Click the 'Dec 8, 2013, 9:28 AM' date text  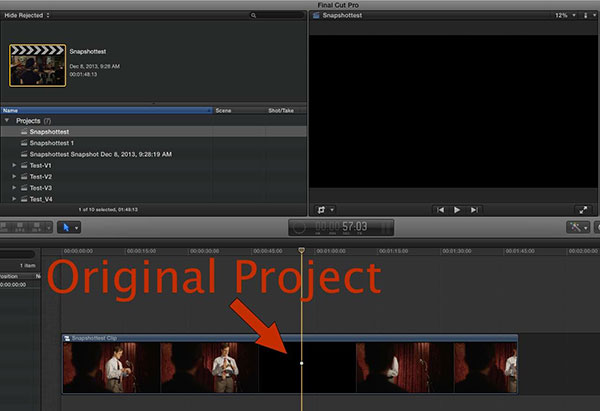pyautogui.click(x=95, y=66)
